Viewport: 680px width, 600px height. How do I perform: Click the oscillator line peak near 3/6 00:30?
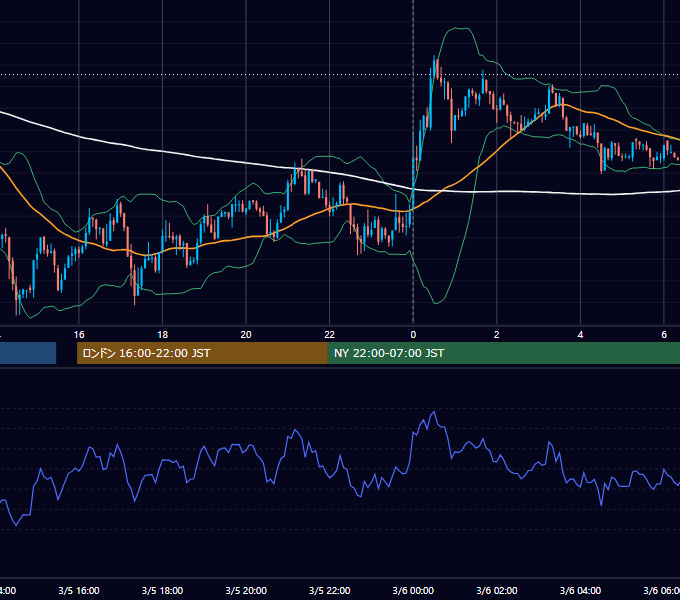coord(434,412)
